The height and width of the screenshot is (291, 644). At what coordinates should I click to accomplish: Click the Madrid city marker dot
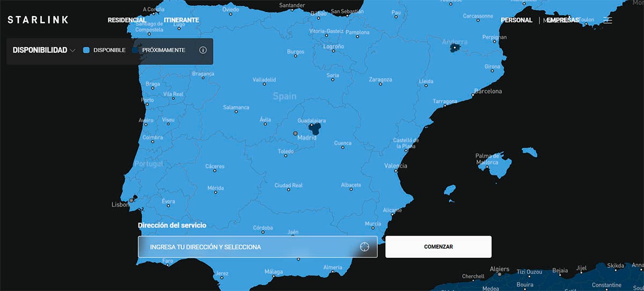(295, 133)
